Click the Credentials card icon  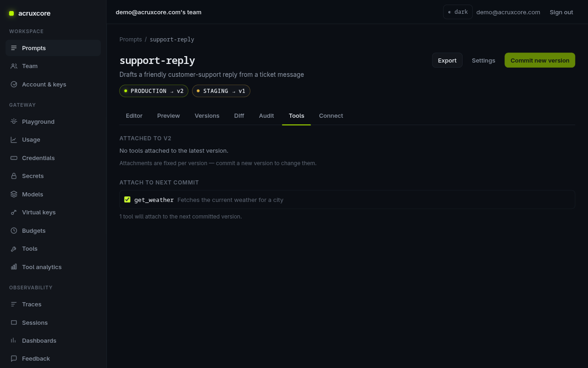(x=14, y=158)
